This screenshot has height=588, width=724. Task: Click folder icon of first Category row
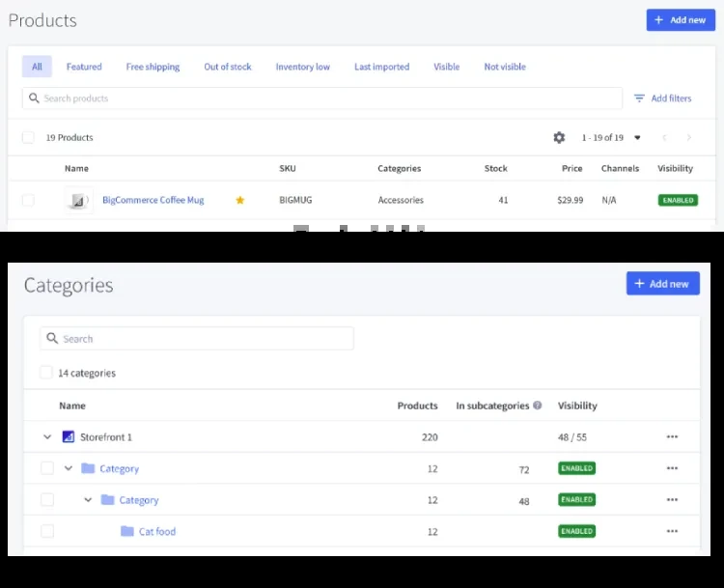point(88,468)
